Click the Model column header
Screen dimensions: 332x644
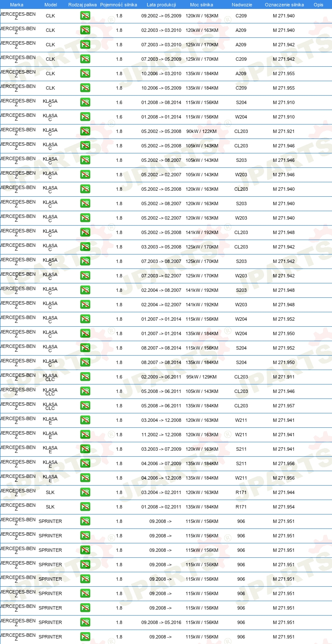[x=51, y=4]
